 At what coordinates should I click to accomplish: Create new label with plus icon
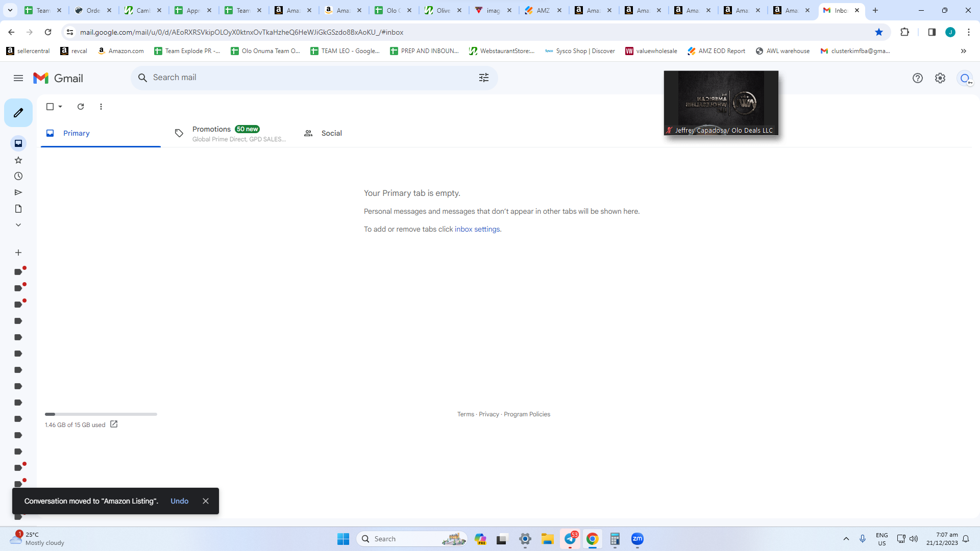pos(18,253)
